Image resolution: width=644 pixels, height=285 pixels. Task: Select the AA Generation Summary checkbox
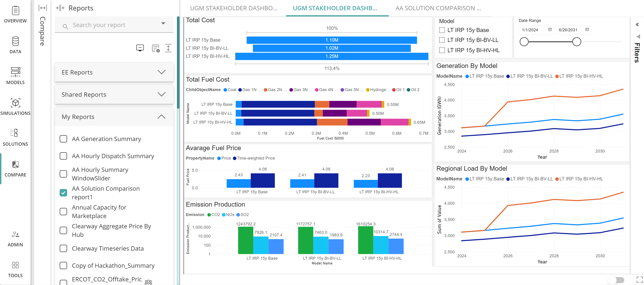[64, 139]
